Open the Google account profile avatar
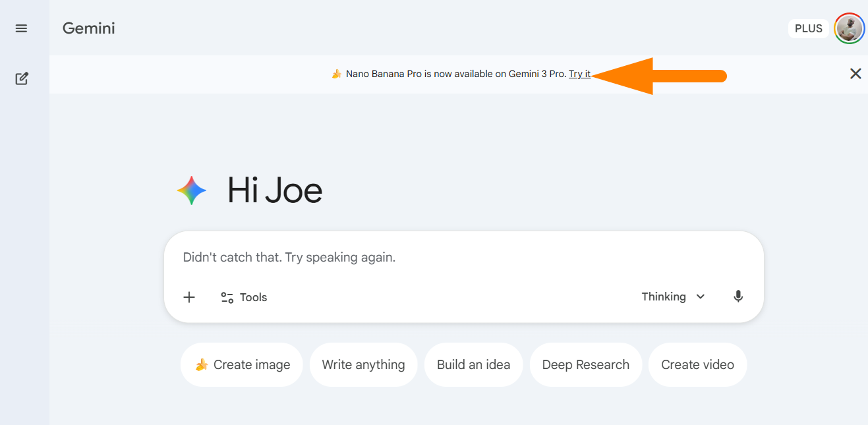 (x=849, y=28)
